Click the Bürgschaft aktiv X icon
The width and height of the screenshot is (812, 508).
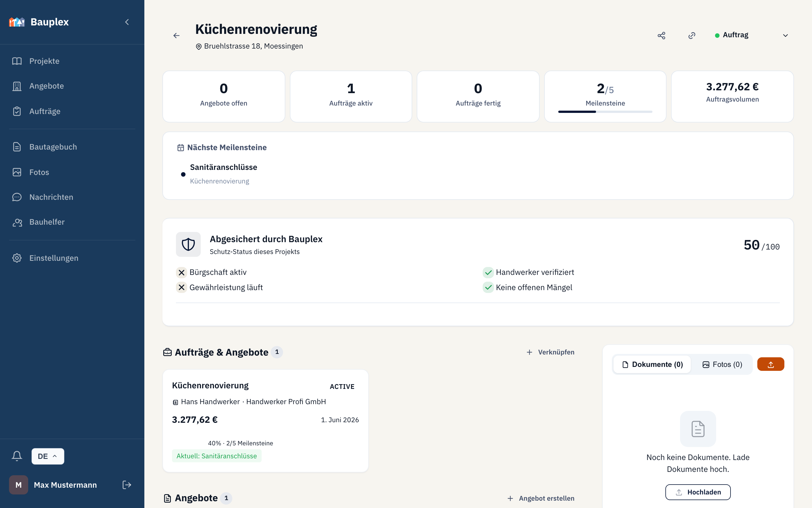(182, 272)
